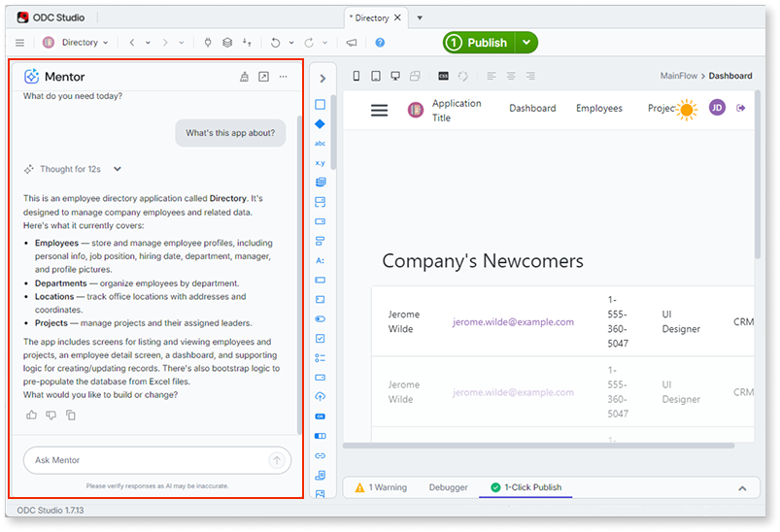
Task: Click Employees in the preview navigation
Action: tap(599, 108)
